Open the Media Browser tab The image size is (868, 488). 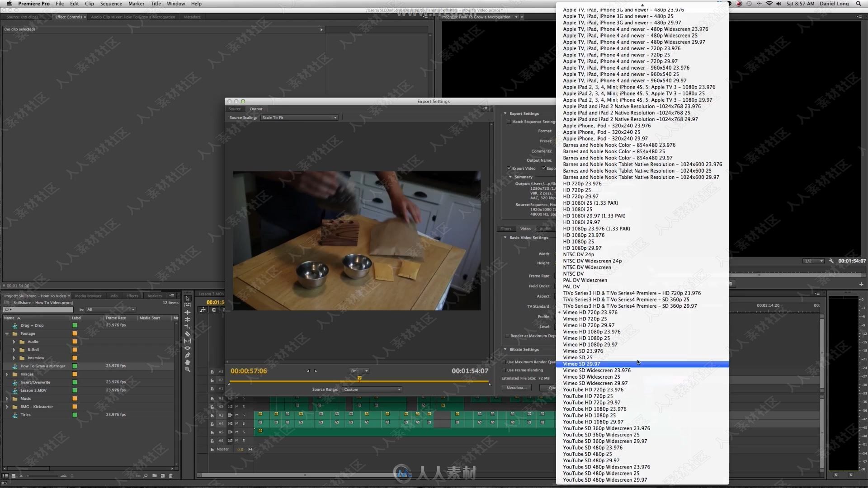coord(88,296)
